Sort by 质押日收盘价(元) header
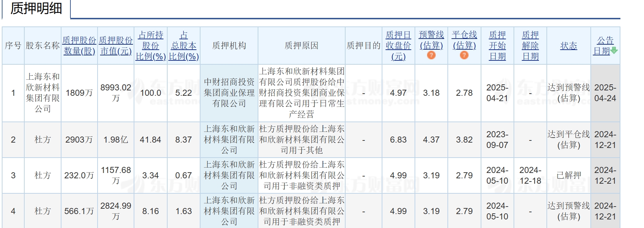This screenshot has height=228, width=644. click(398, 46)
